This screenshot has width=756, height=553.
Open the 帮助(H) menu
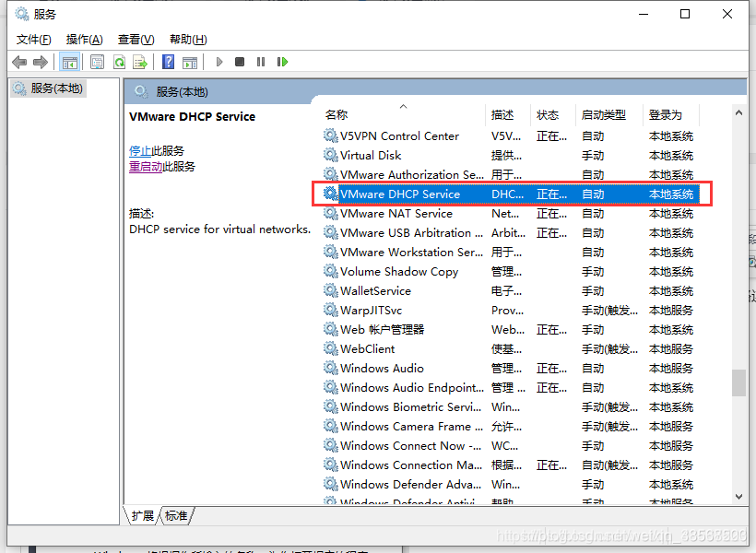pyautogui.click(x=188, y=40)
